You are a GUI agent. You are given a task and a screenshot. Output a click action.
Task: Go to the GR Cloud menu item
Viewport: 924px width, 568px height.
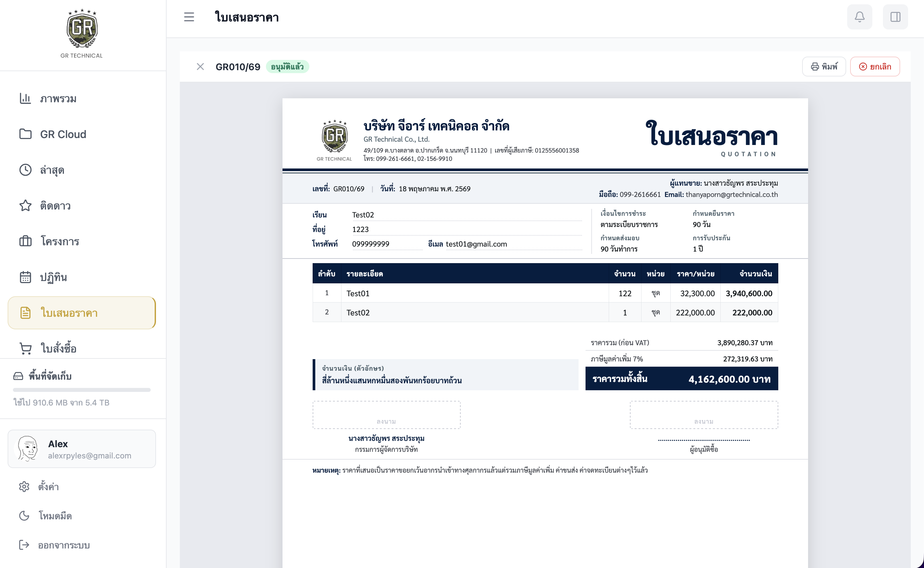[81, 134]
